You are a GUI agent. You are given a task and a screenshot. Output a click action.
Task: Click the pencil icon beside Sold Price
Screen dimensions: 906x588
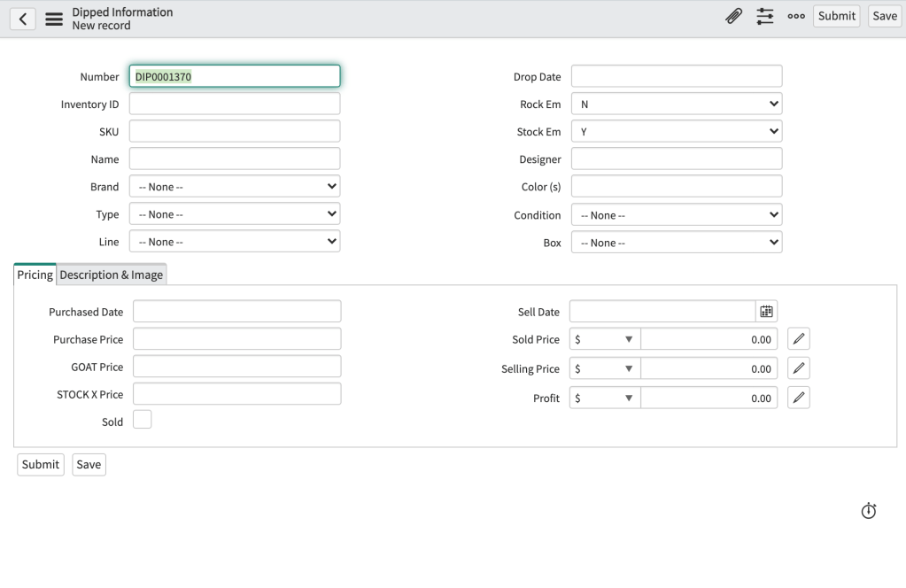798,339
